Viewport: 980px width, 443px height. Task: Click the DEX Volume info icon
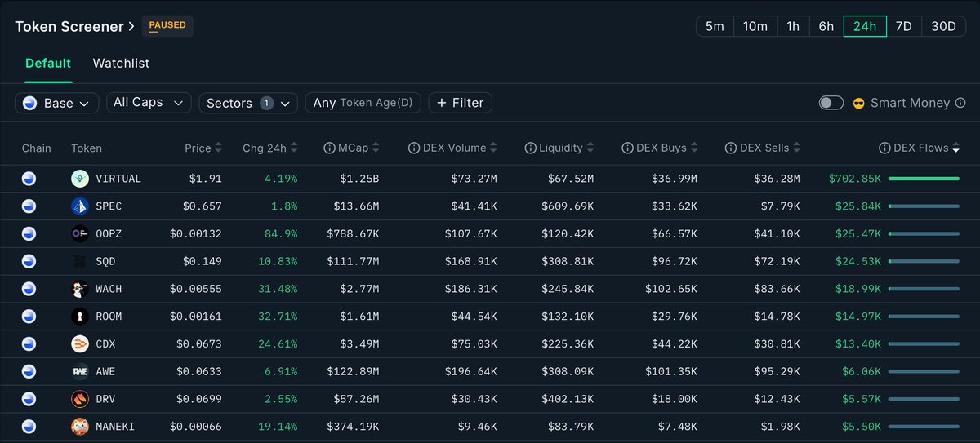(x=414, y=148)
